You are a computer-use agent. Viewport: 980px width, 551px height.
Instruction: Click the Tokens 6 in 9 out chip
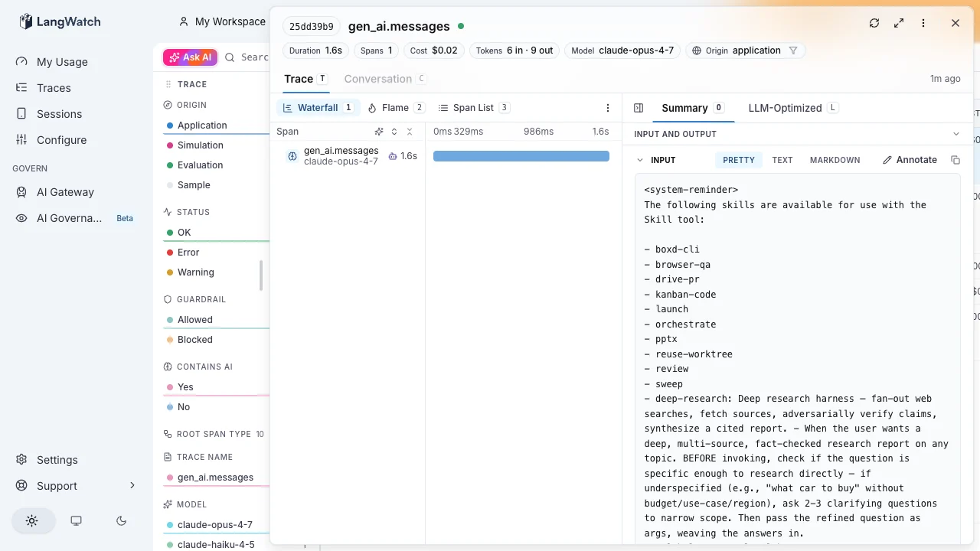[514, 51]
